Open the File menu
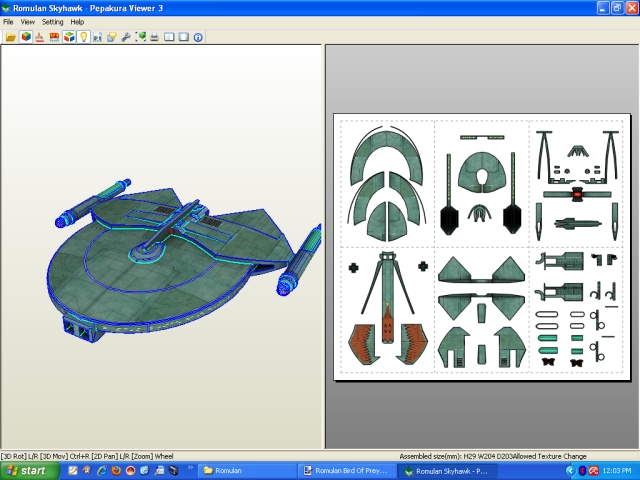The width and height of the screenshot is (640, 480). (x=8, y=22)
